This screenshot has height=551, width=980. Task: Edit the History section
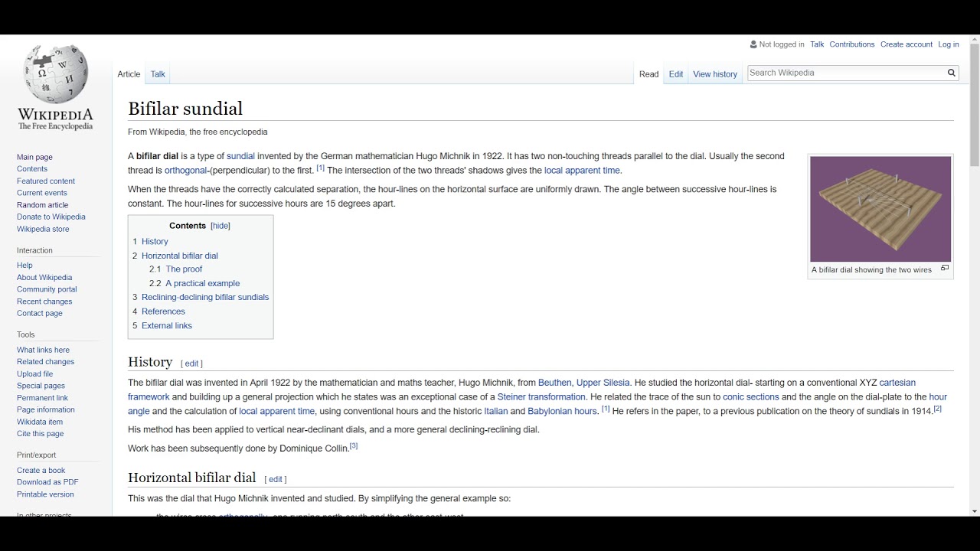coord(191,364)
